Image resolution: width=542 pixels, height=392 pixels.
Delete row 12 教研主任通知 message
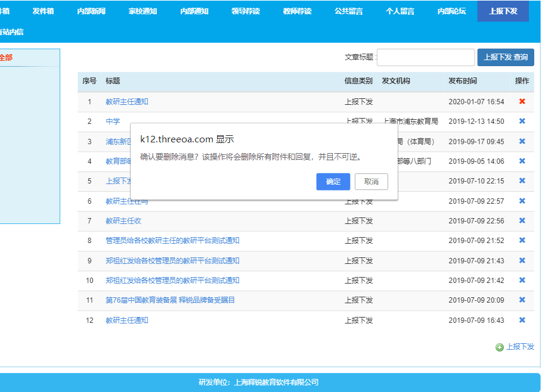pyautogui.click(x=522, y=320)
